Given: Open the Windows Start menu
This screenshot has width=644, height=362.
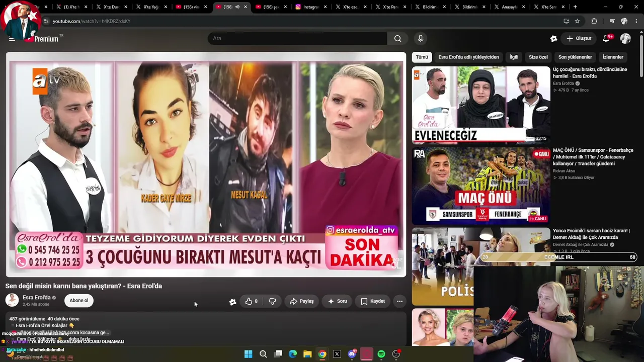Looking at the screenshot, I should point(248,354).
